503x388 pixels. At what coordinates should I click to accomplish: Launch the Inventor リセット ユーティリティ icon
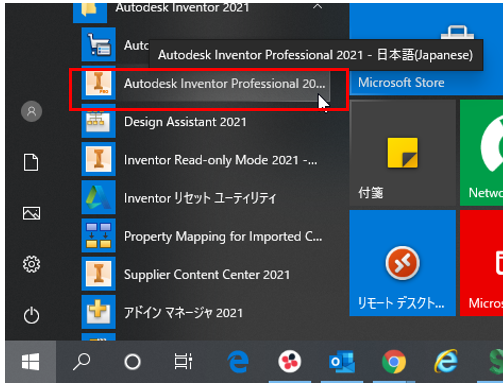tap(99, 198)
